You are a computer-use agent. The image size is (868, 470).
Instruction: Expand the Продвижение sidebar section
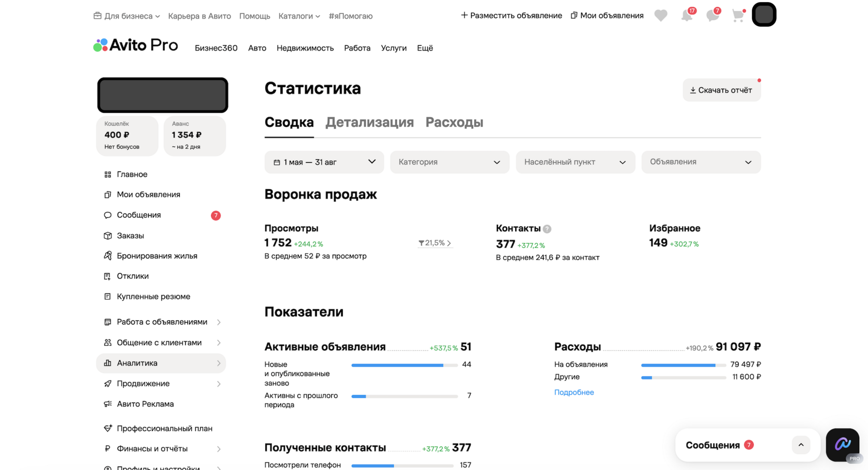(x=161, y=384)
